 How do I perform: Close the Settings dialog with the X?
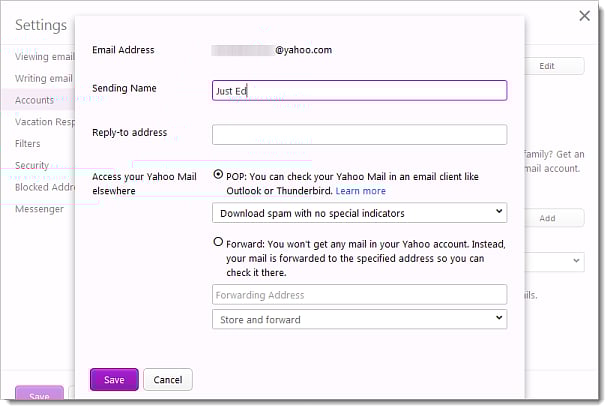[584, 16]
